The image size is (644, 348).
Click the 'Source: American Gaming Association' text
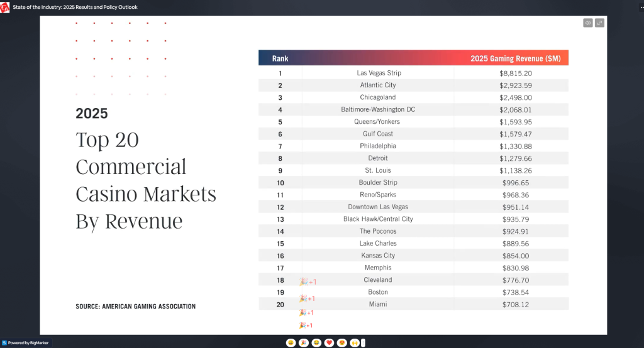[135, 307]
